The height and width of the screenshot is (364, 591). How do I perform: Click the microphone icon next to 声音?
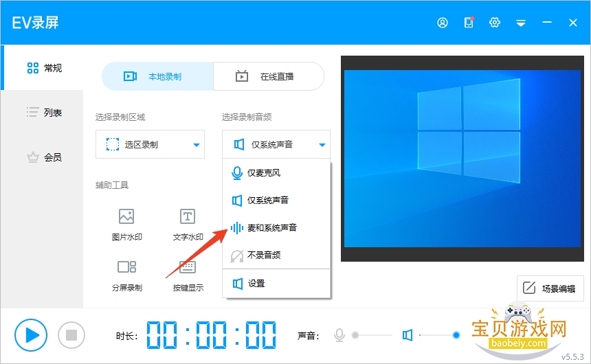pos(339,335)
